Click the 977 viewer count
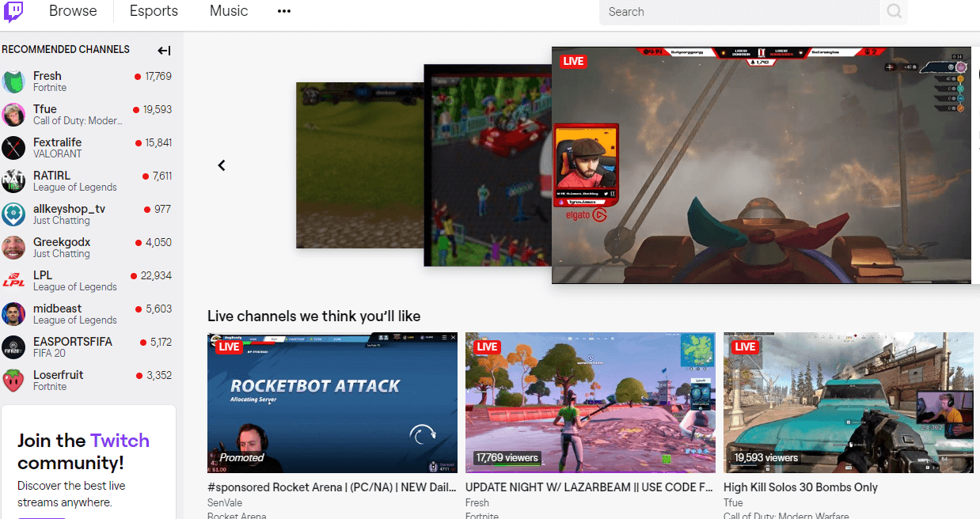Image resolution: width=980 pixels, height=519 pixels. pos(162,210)
